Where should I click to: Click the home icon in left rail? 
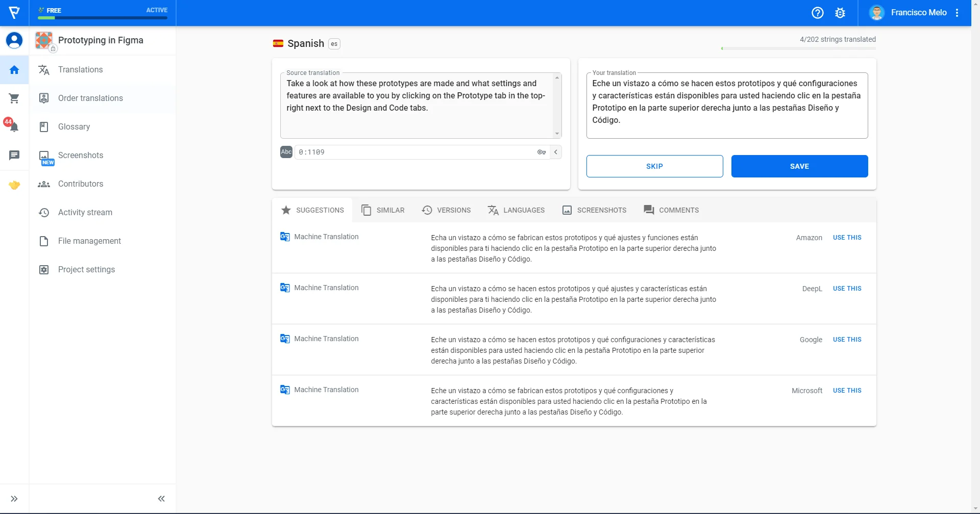[x=14, y=70]
